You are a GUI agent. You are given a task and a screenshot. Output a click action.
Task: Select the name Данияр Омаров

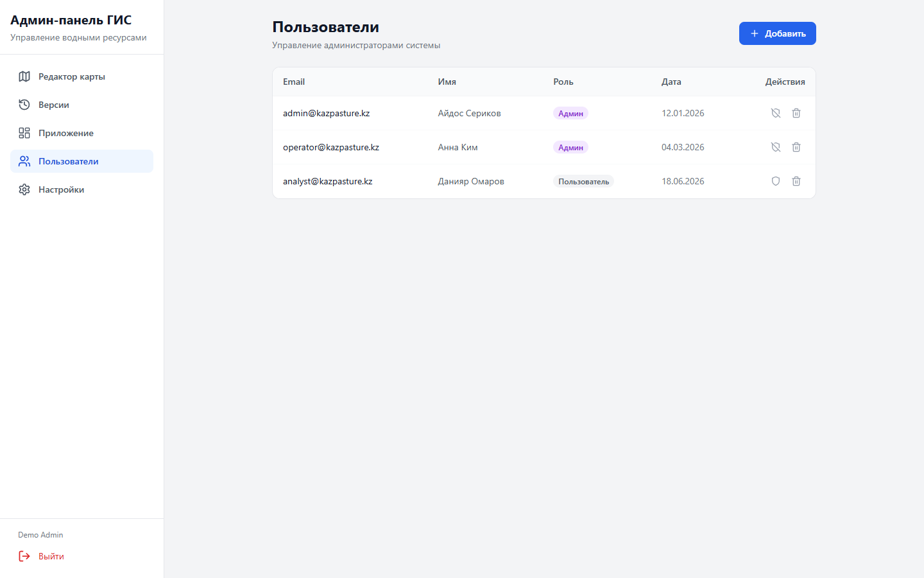[x=471, y=181]
